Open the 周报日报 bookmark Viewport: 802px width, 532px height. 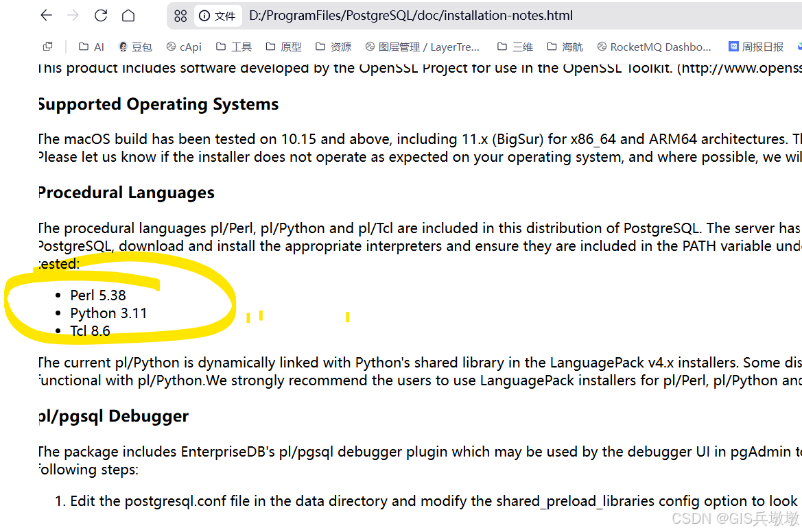(756, 47)
